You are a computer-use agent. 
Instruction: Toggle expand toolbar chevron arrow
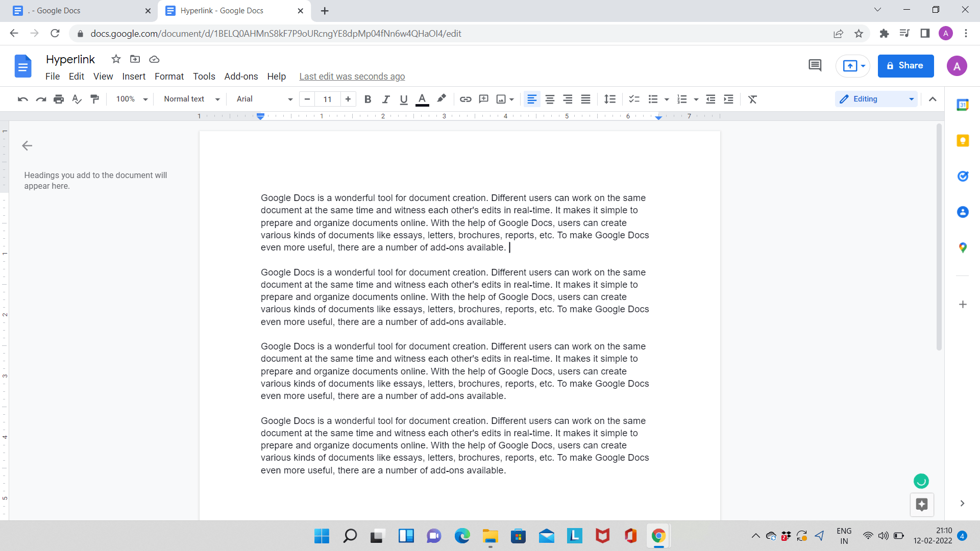coord(933,99)
